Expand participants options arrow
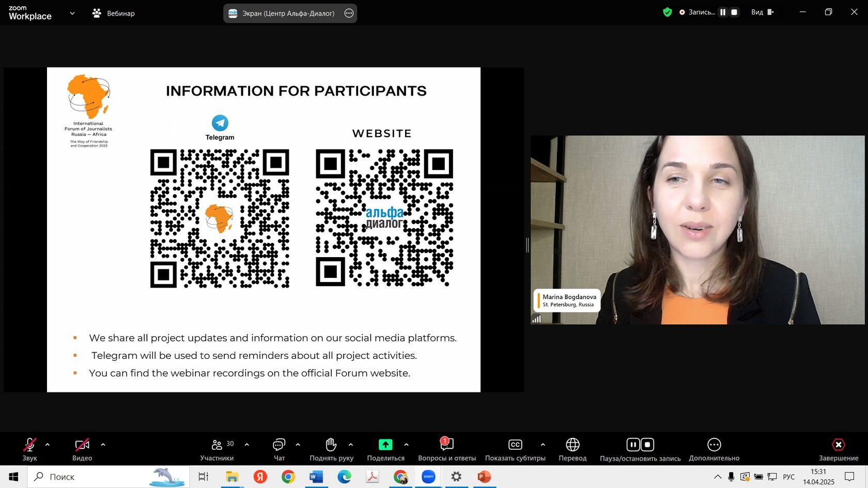 coord(246,445)
